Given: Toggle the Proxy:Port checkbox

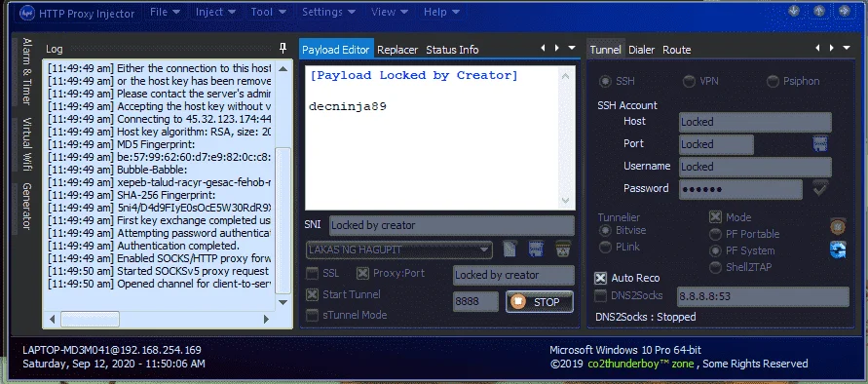Looking at the screenshot, I should (362, 273).
